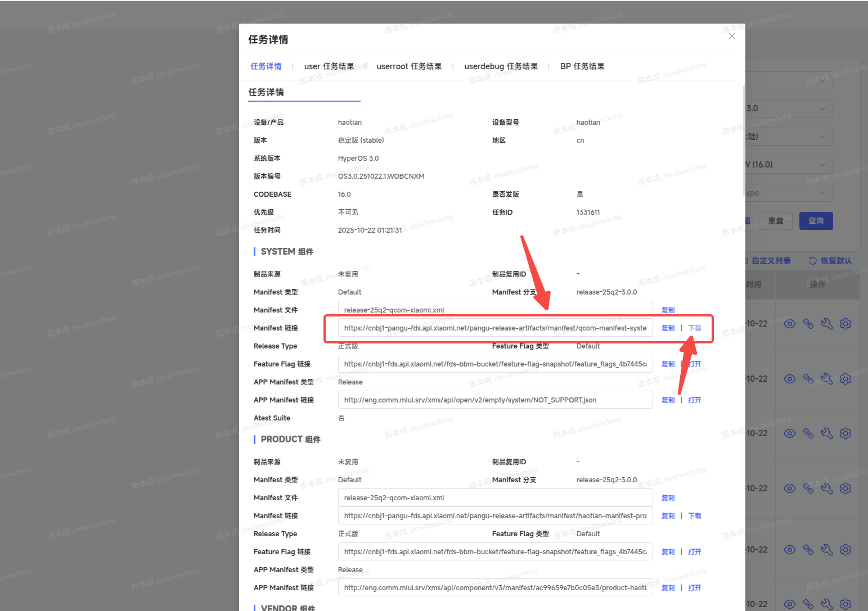The width and height of the screenshot is (868, 611).
Task: Open the dropdown showing (16.0)
Action: pos(788,165)
